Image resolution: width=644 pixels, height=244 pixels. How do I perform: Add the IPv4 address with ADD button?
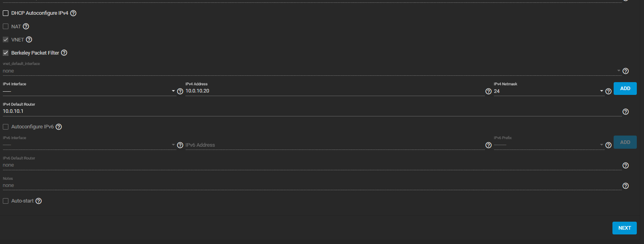point(625,89)
